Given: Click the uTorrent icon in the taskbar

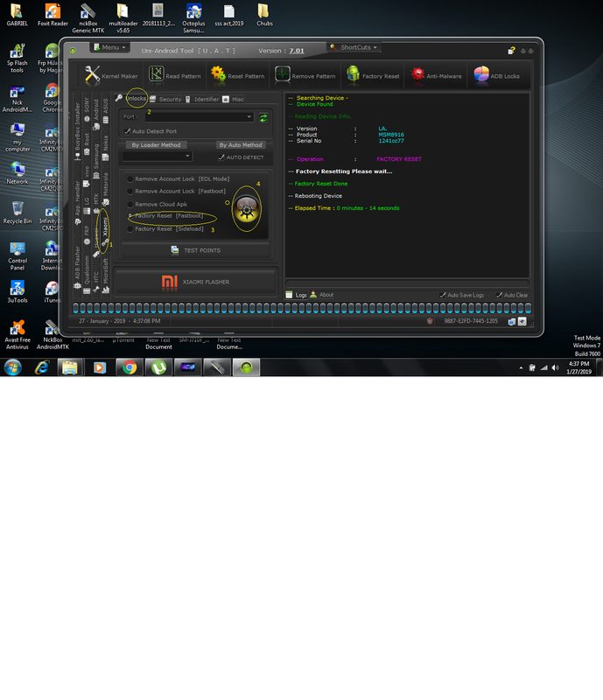Looking at the screenshot, I should 158,367.
